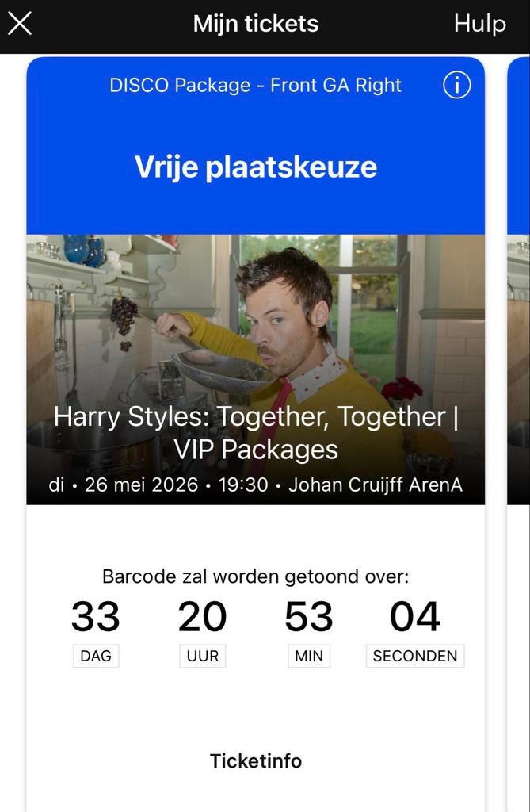Click the circled i on the blue banner
Screen dimensions: 530x812
tap(456, 85)
